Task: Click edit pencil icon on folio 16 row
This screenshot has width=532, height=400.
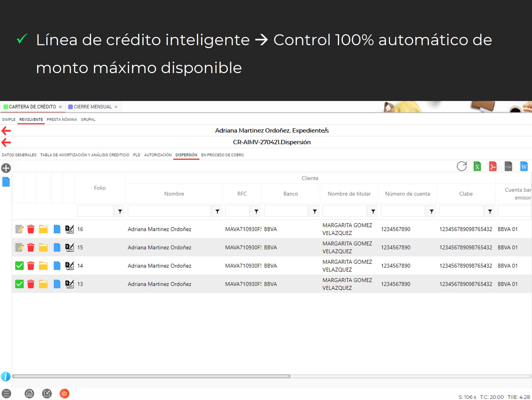Action: pos(19,229)
